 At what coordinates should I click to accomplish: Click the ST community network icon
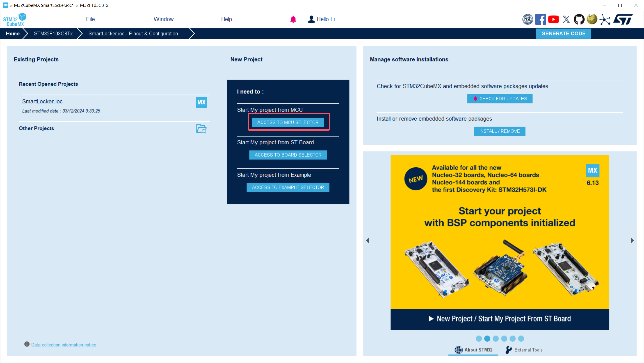click(x=605, y=20)
